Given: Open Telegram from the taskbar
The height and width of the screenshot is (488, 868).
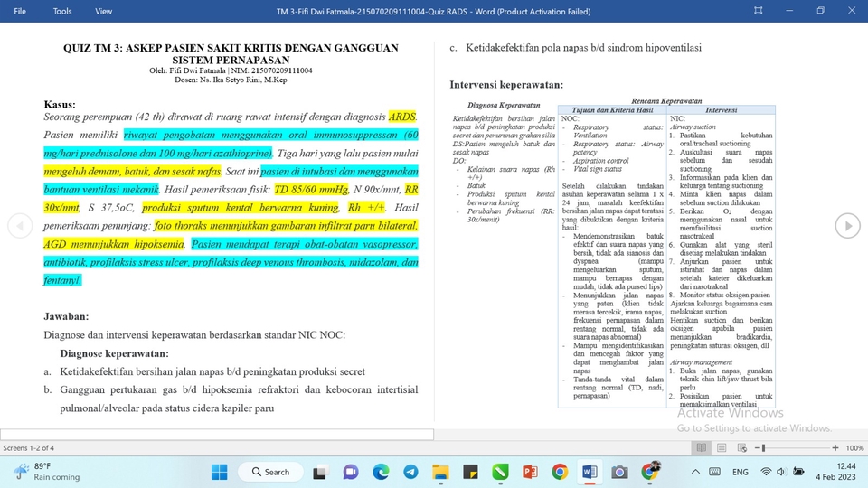Looking at the screenshot, I should click(410, 472).
